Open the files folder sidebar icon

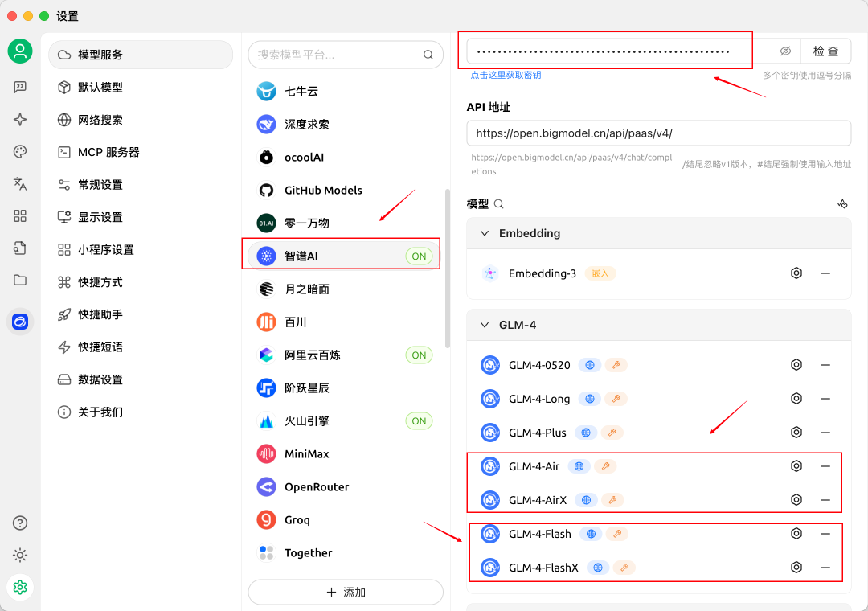point(20,280)
